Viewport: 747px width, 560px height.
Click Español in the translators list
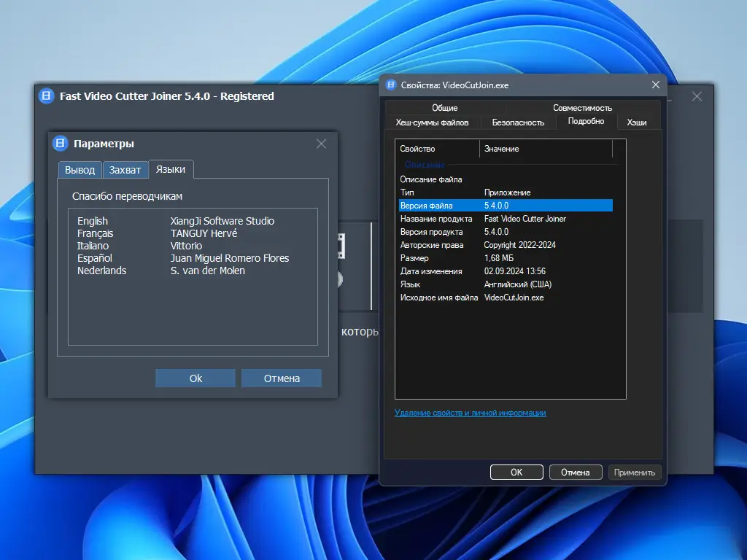click(x=94, y=258)
